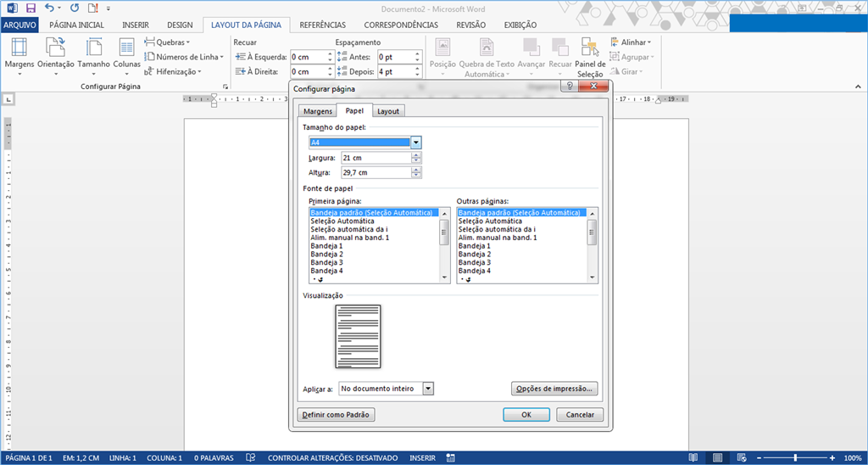Open the Agrupar dropdown
This screenshot has height=465, width=868.
click(x=632, y=57)
